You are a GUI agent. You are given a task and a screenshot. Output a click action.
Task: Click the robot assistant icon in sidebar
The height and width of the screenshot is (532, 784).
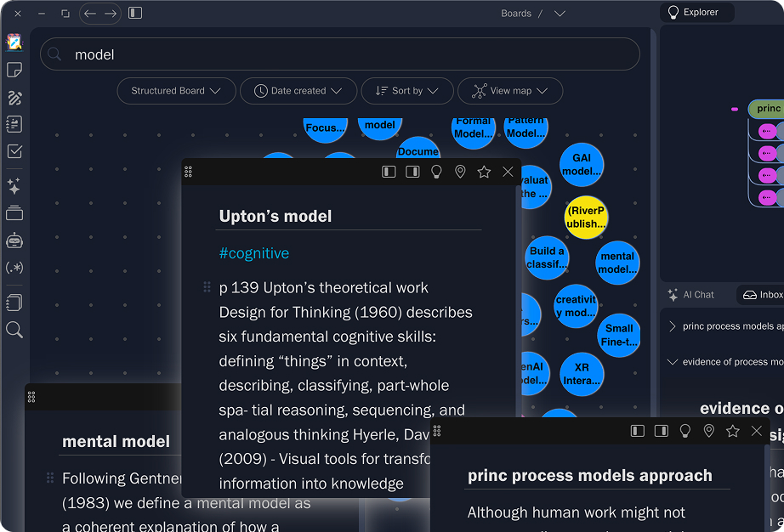pyautogui.click(x=14, y=241)
